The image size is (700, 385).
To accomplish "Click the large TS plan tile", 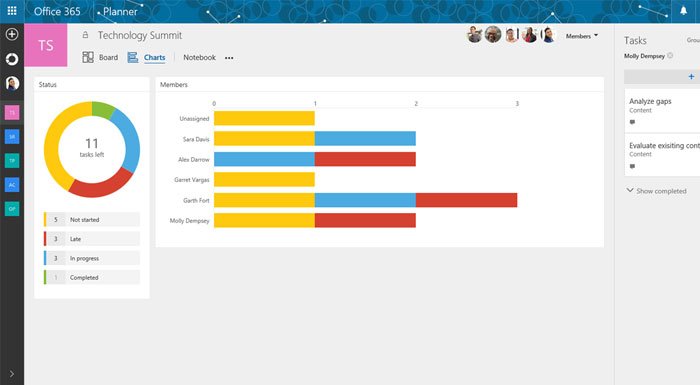I will pyautogui.click(x=46, y=45).
